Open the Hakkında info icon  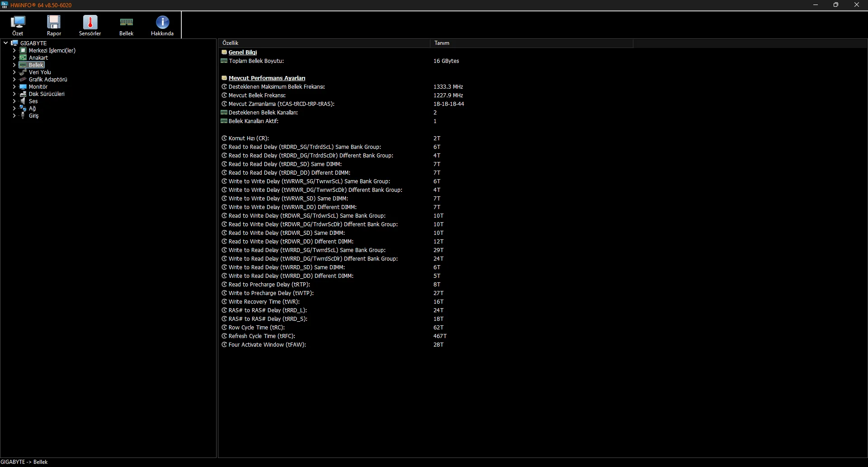[x=162, y=22]
